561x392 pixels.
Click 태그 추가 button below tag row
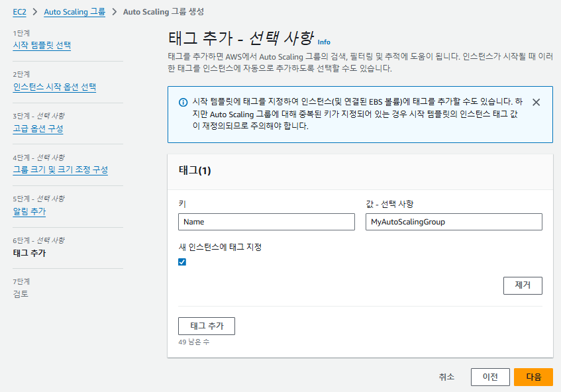pyautogui.click(x=207, y=326)
